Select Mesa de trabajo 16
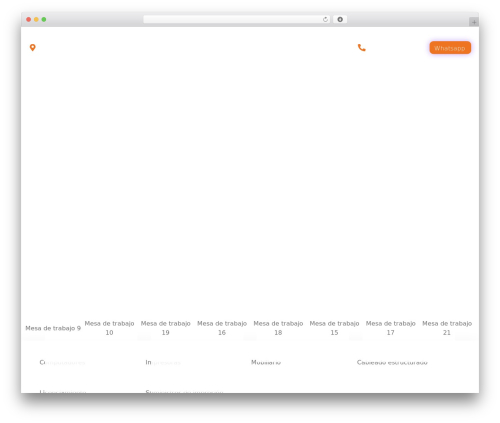The image size is (500, 423). point(222,328)
